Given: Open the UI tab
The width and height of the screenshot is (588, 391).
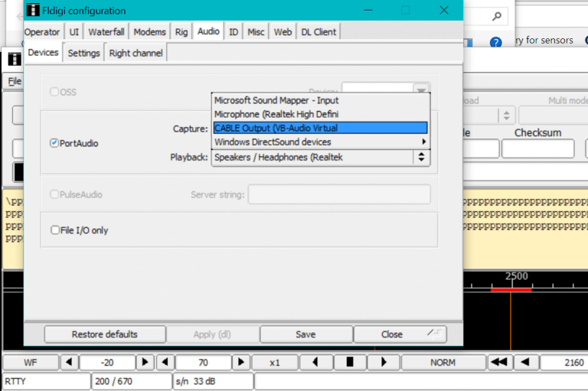Looking at the screenshot, I should pos(73,32).
